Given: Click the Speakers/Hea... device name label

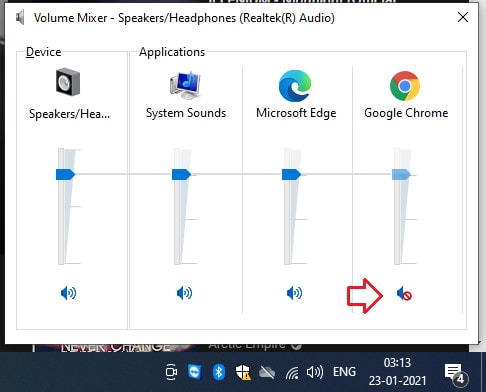Looking at the screenshot, I should [x=69, y=114].
